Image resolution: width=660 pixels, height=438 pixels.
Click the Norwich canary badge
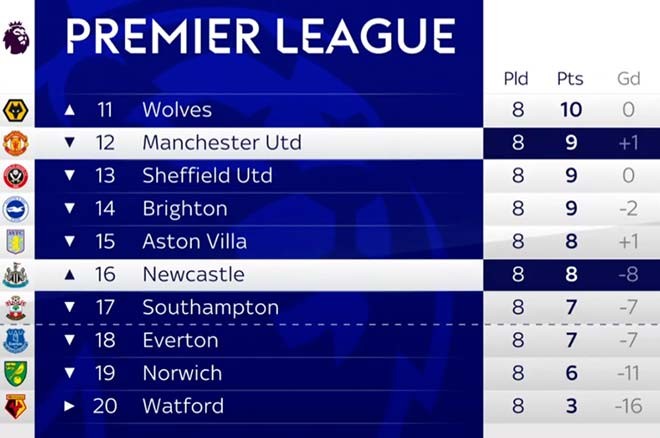[16, 374]
